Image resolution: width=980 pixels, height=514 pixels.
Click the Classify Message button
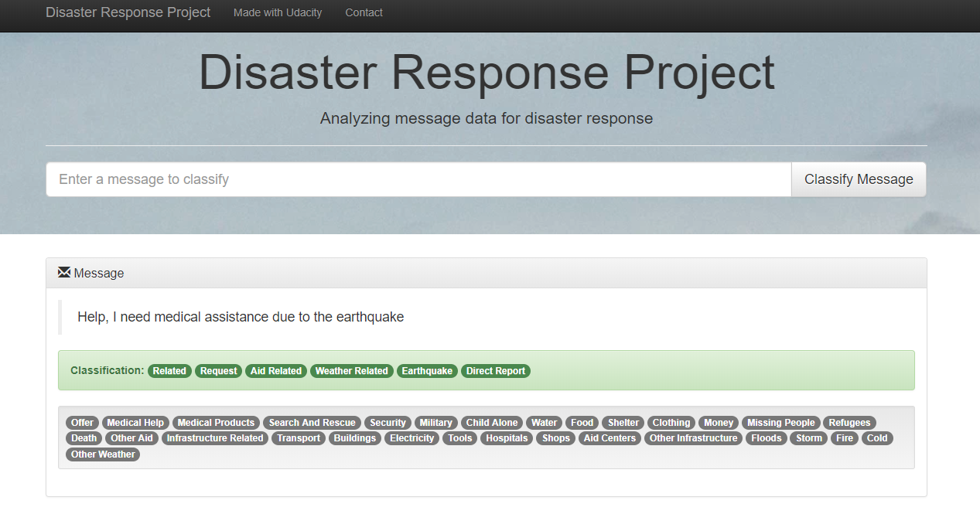click(859, 179)
